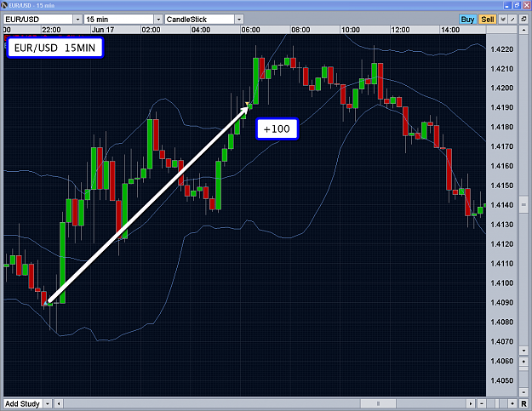The width and height of the screenshot is (532, 411).
Task: Click the horizontal scrollbar thumb
Action: coord(378,403)
